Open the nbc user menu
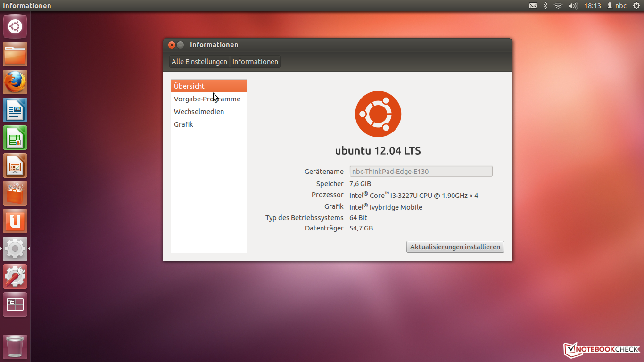 click(617, 6)
